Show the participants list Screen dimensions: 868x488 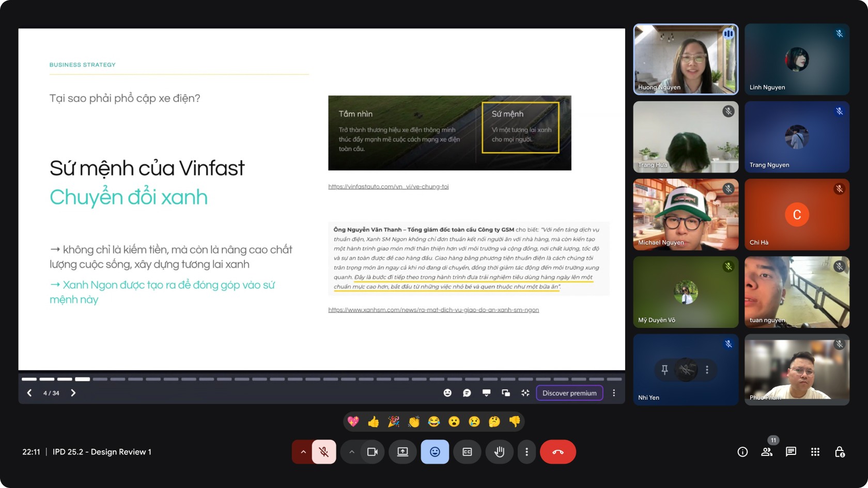tap(767, 452)
